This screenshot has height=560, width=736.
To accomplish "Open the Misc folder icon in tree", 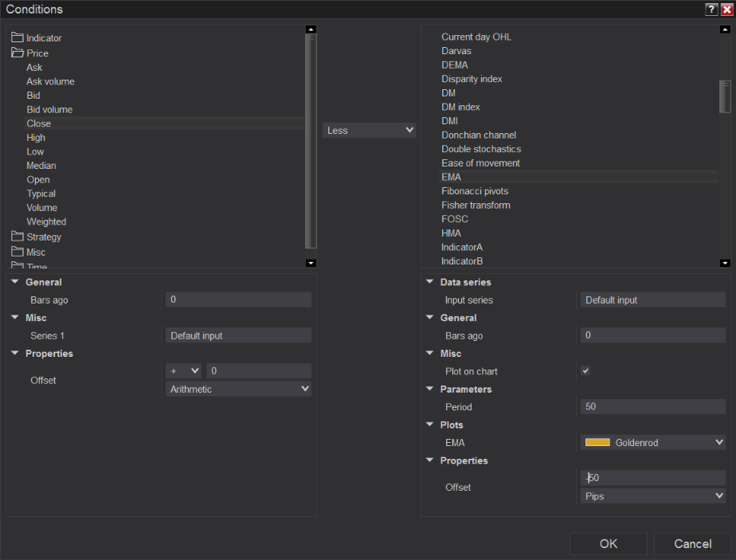I will (x=18, y=252).
